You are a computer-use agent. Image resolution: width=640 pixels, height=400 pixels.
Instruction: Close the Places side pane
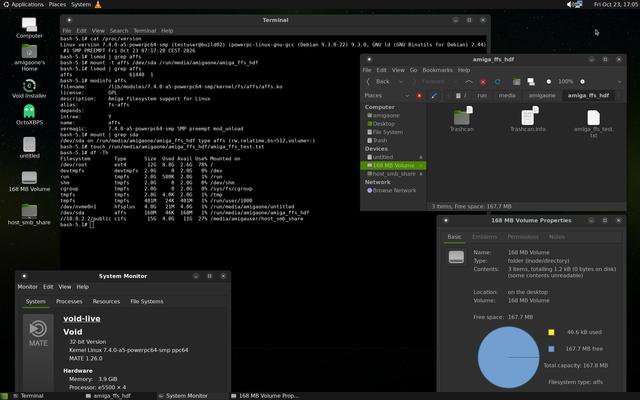point(419,96)
